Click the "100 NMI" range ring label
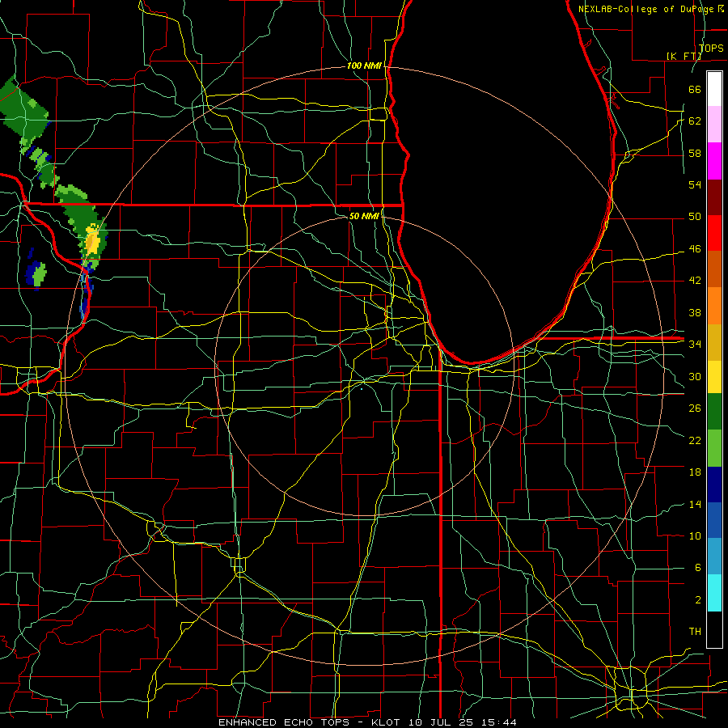 pos(364,66)
